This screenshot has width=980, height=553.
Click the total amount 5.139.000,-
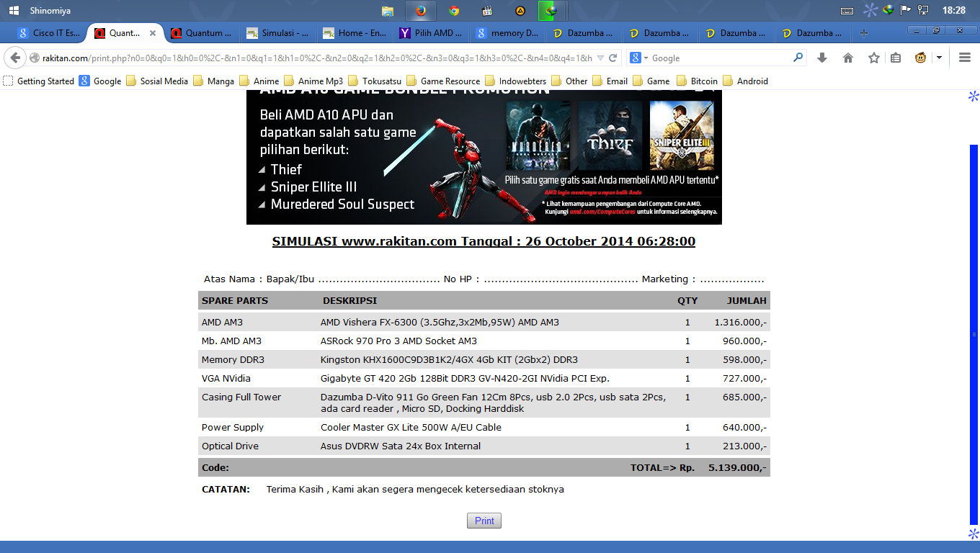tap(737, 467)
